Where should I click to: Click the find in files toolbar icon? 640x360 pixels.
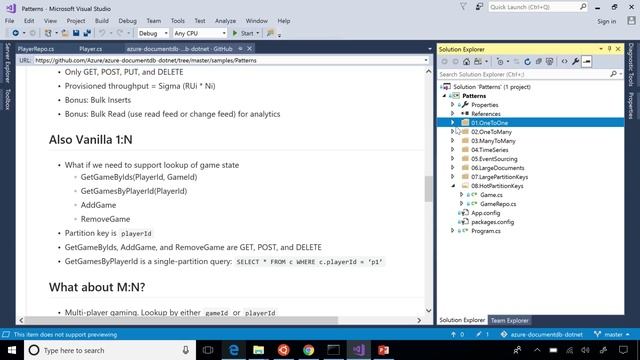pyautogui.click(x=270, y=33)
